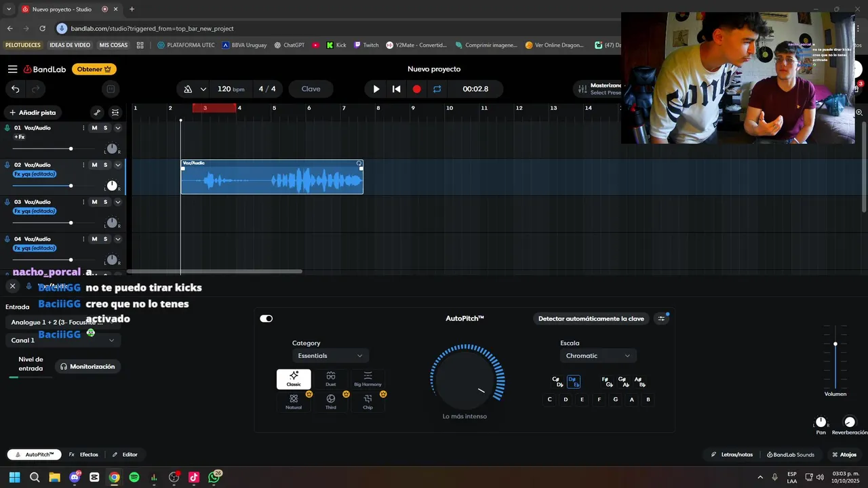The height and width of the screenshot is (488, 868).
Task: Mute track 02 Voz/Audio
Action: pyautogui.click(x=94, y=165)
